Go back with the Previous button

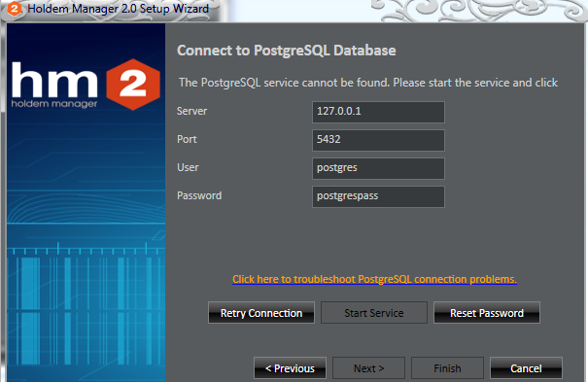pos(290,368)
